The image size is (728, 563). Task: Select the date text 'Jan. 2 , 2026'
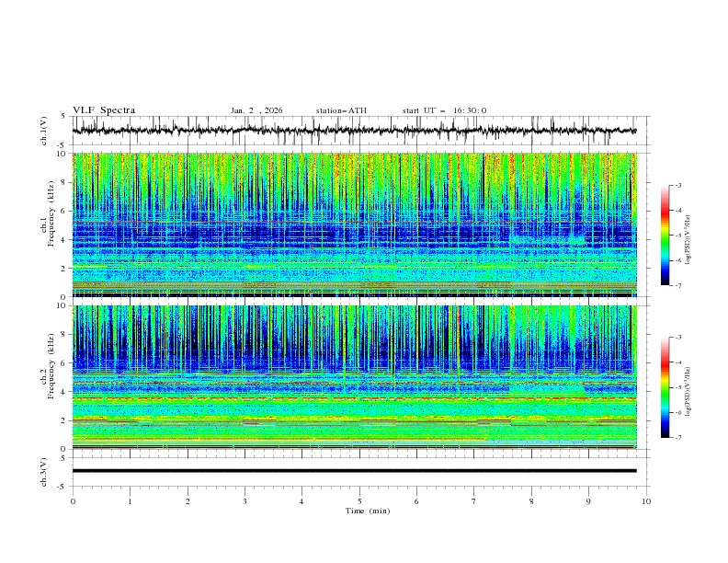[x=256, y=110]
